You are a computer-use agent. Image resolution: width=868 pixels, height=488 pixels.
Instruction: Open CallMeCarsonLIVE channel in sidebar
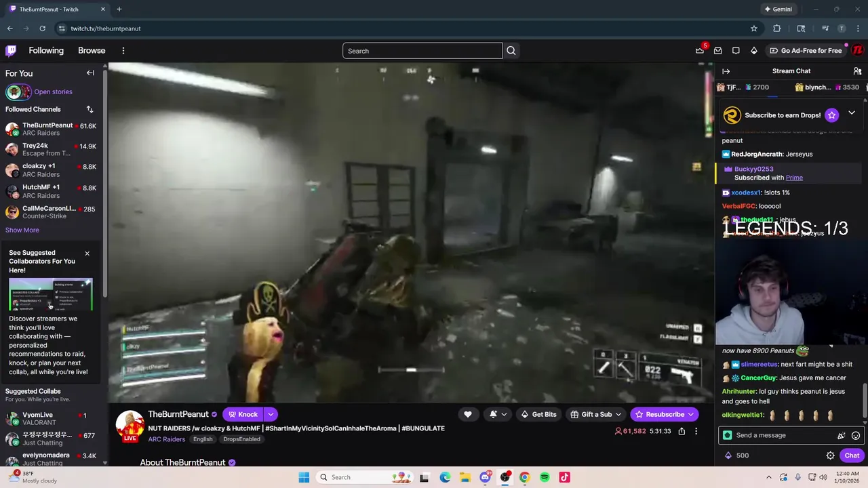point(52,212)
